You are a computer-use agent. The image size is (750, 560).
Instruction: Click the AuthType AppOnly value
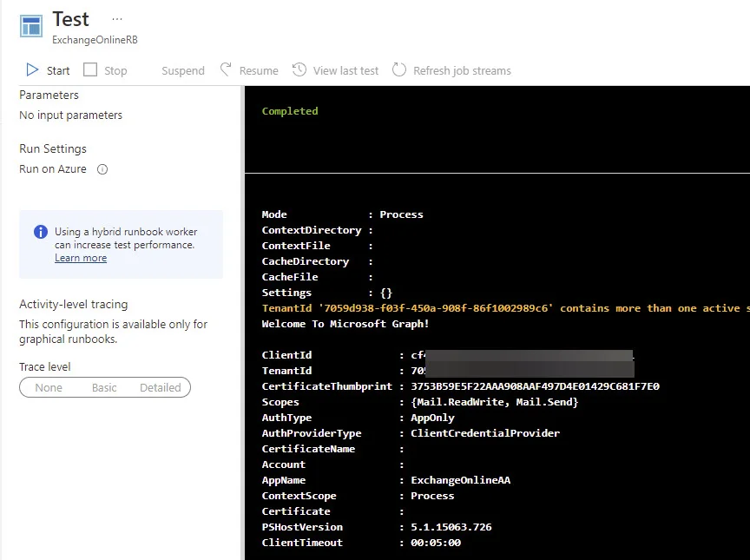(x=432, y=418)
